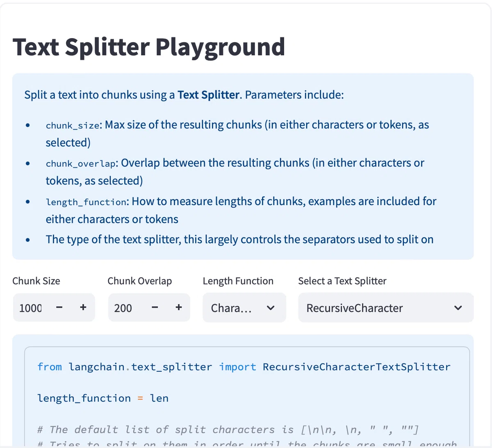Click the default split characters comment line

pyautogui.click(x=228, y=430)
